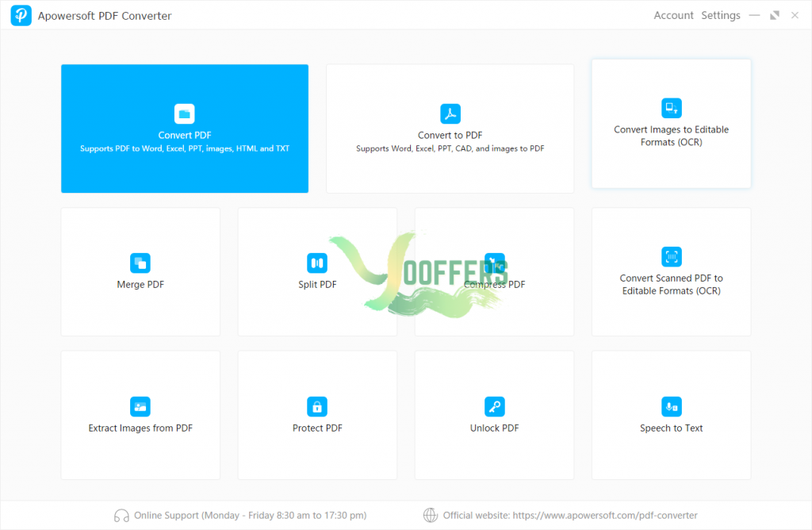The image size is (812, 530).
Task: Click the Unlock PDF key icon
Action: pyautogui.click(x=494, y=407)
